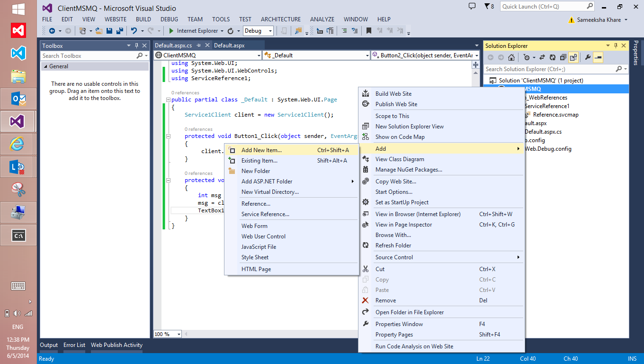644x364 pixels.
Task: Click Pending Changes Filter clock icon
Action: [527, 57]
